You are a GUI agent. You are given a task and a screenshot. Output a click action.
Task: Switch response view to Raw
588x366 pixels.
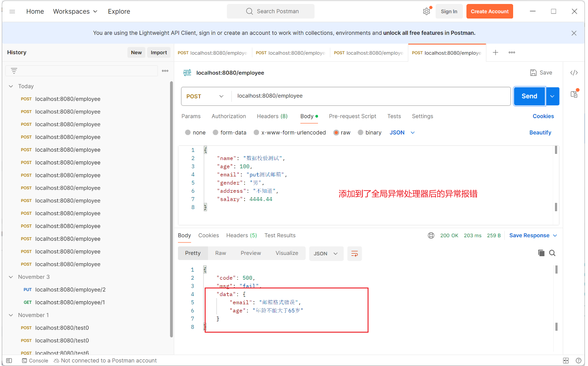221,253
